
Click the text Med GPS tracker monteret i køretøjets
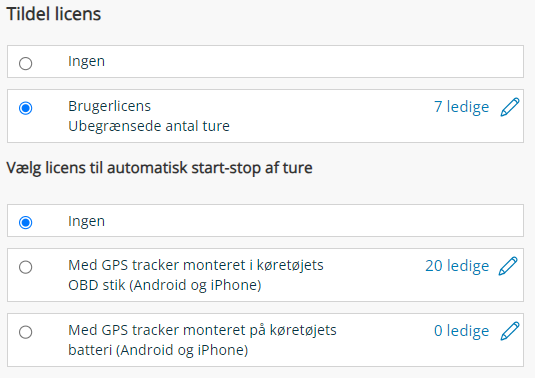(196, 265)
